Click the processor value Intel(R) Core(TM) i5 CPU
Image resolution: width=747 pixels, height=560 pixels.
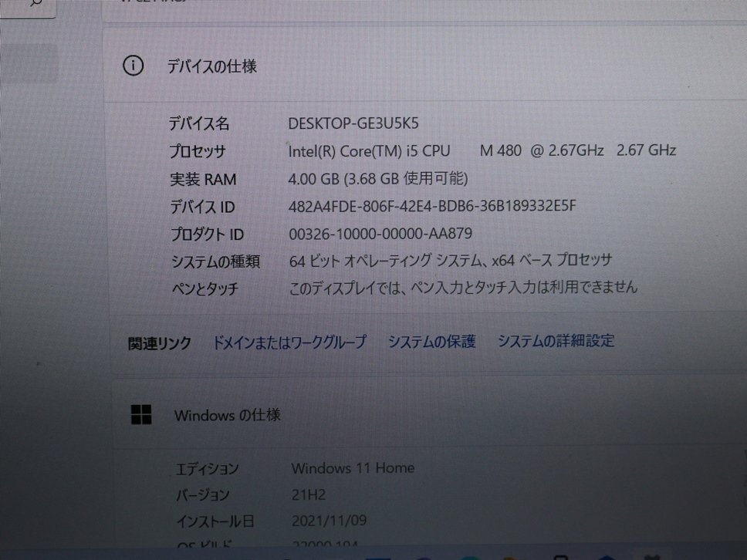(369, 151)
